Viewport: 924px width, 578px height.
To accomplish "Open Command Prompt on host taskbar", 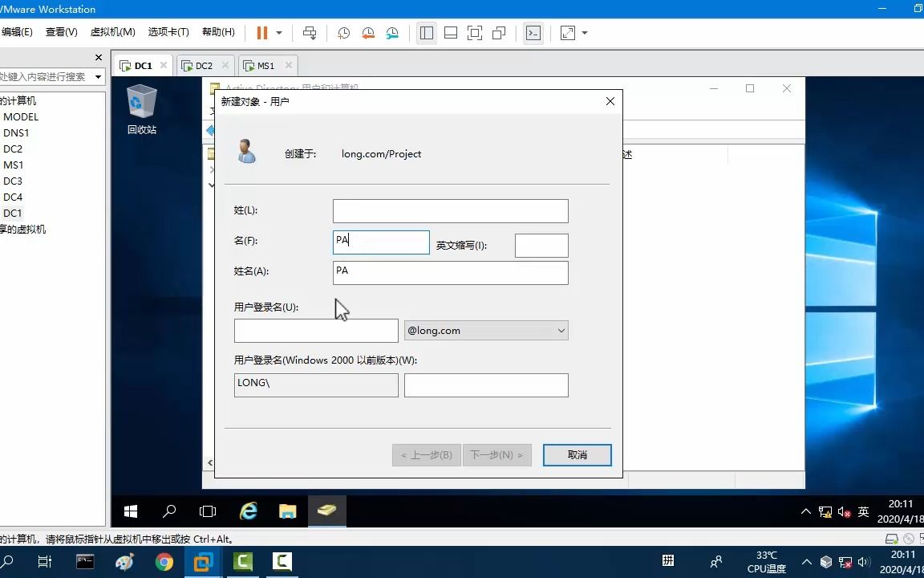I will point(86,561).
